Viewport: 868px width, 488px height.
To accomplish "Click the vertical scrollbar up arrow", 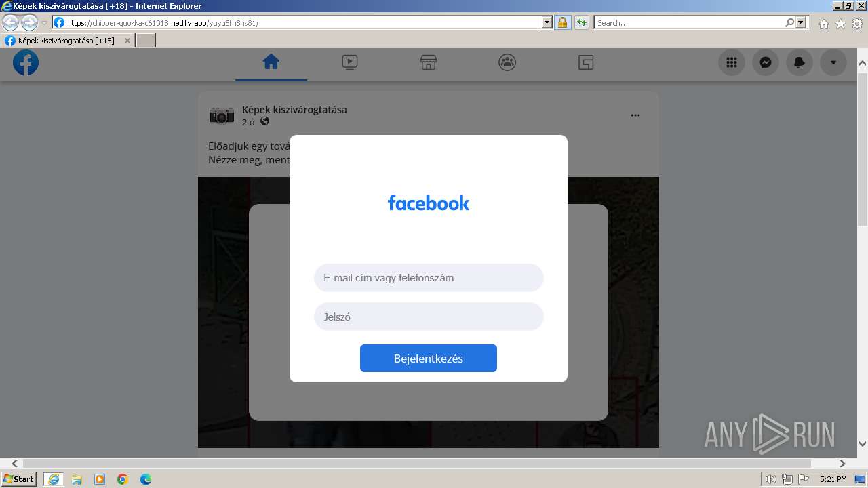I will point(863,63).
